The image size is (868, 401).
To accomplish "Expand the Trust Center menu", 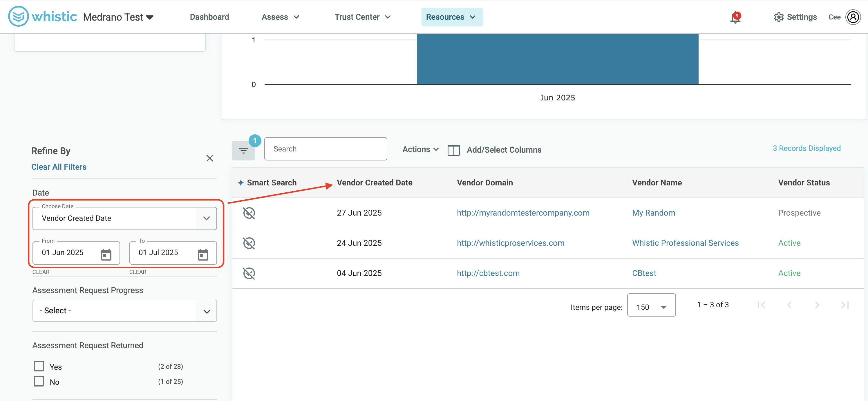I will (x=363, y=17).
